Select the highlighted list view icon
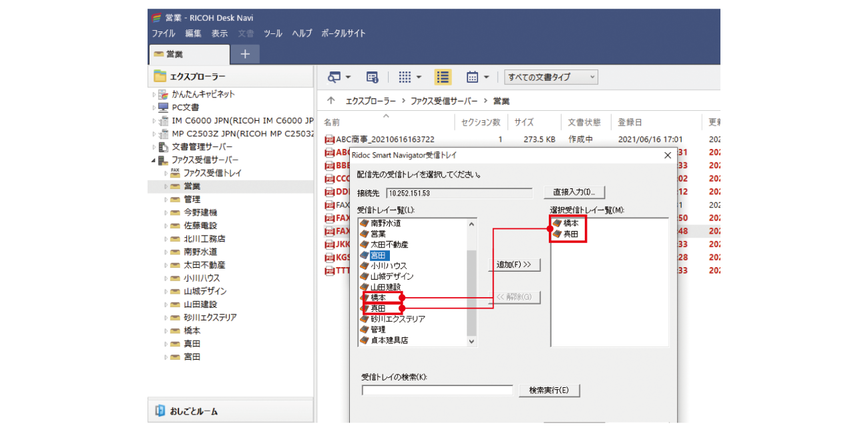 (x=442, y=77)
